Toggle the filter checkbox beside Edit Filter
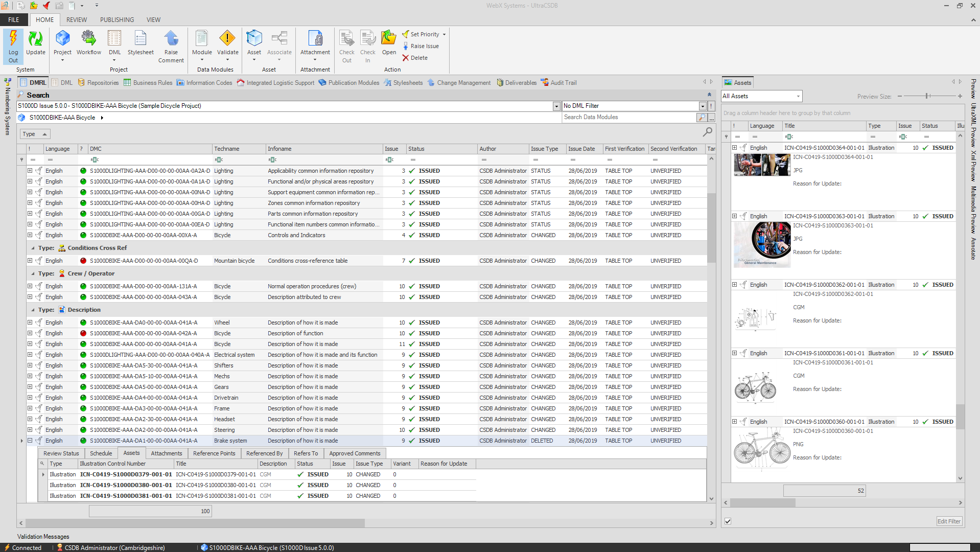 pyautogui.click(x=728, y=521)
